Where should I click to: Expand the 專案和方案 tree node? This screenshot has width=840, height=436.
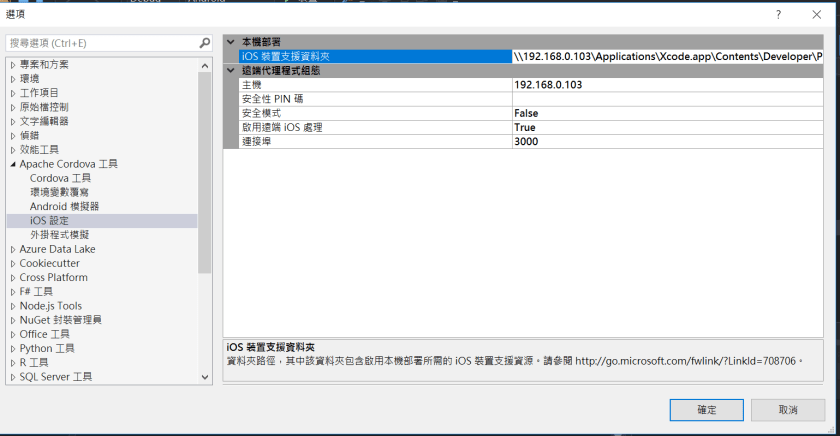pyautogui.click(x=13, y=64)
